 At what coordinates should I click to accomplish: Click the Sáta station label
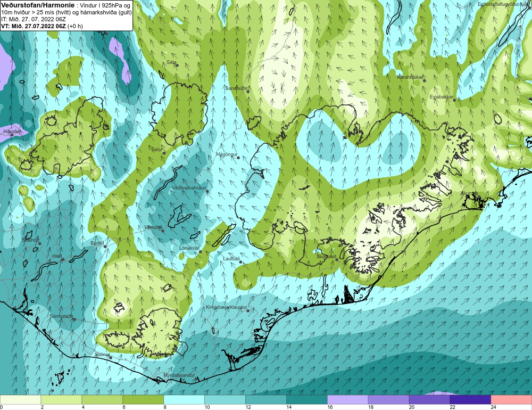coord(171,62)
